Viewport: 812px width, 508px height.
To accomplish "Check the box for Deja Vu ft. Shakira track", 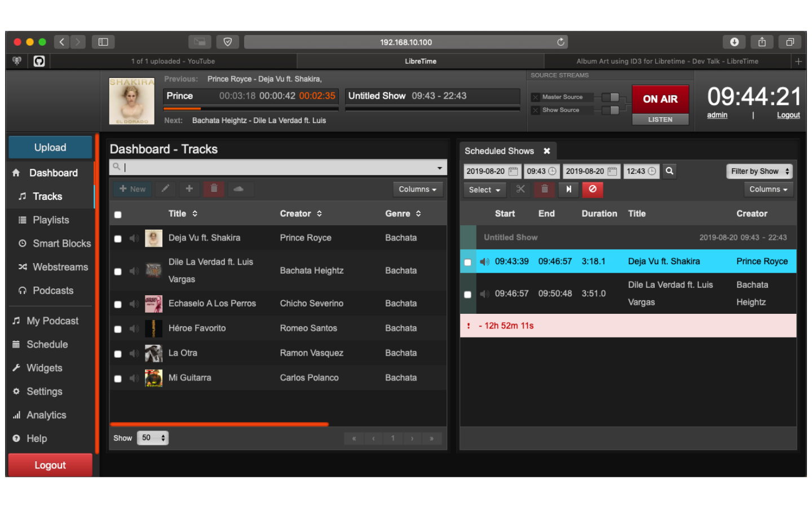I will click(118, 239).
